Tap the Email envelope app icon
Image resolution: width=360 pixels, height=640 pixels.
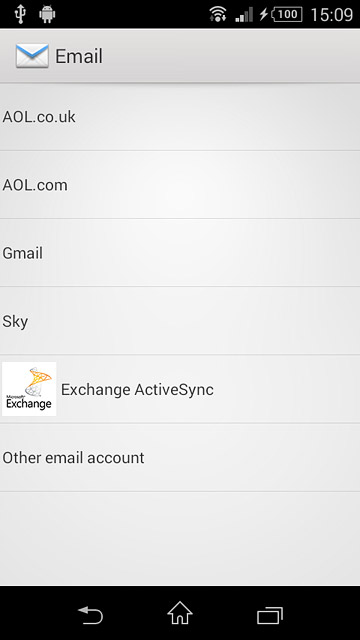32,56
